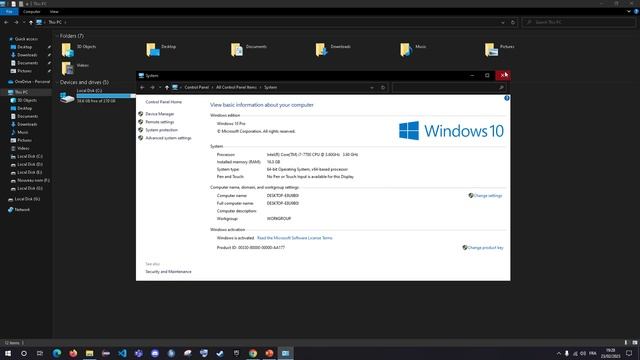Select Control Panel in System breadcrumb
Viewport: 640px width, 360px height.
[x=196, y=87]
